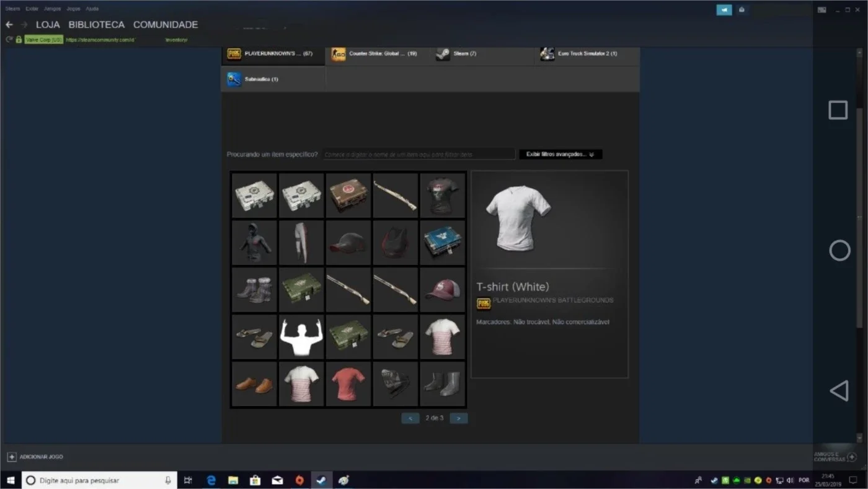Click the Steam icon in the taskbar
Viewport: 868px width, 489px height.
point(321,480)
